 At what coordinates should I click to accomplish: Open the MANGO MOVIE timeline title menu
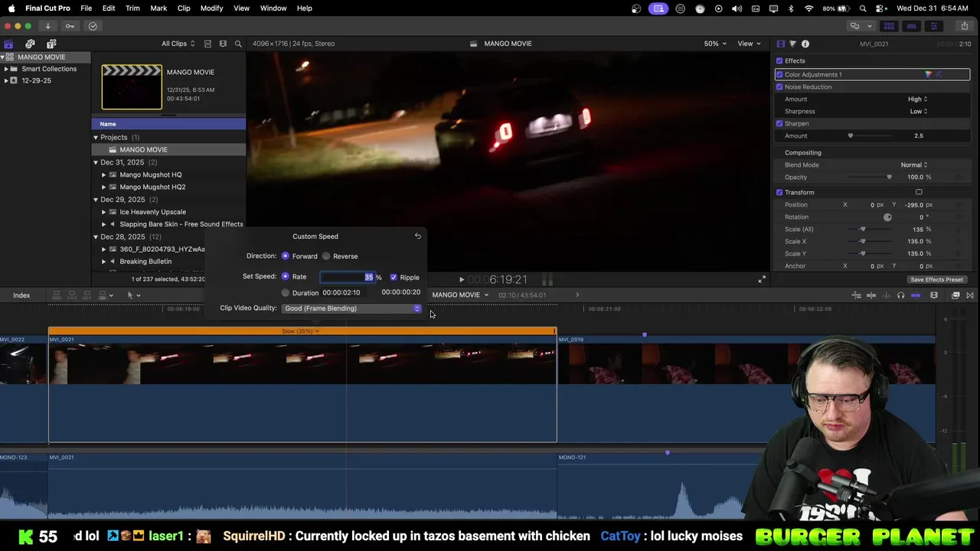click(460, 295)
